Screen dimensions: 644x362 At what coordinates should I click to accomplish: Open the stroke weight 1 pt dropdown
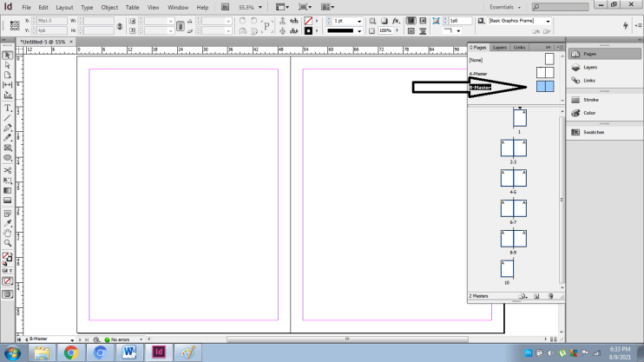tap(359, 21)
